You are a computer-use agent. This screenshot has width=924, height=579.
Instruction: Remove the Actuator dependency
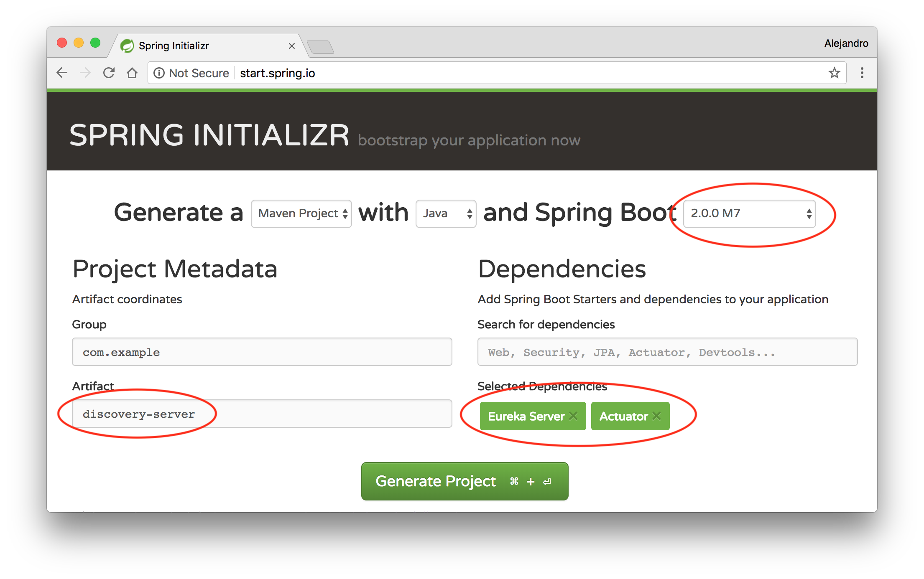657,416
